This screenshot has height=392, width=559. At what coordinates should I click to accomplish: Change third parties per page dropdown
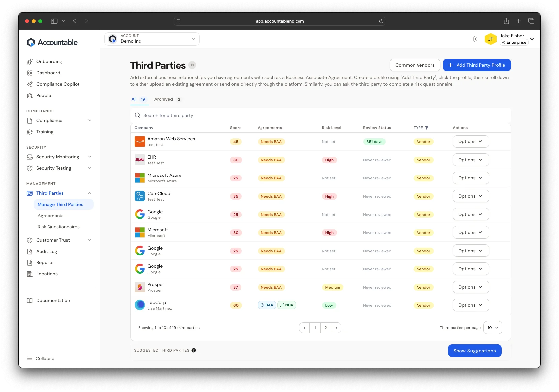click(493, 328)
